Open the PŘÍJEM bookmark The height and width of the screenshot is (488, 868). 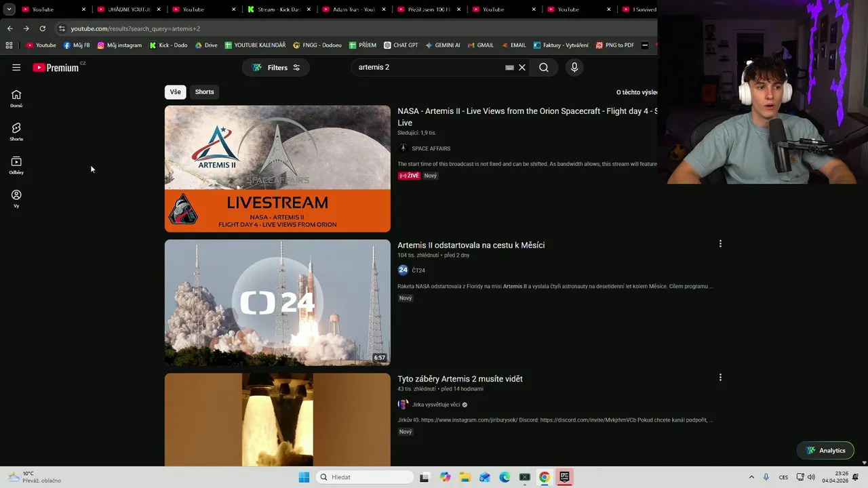(x=363, y=45)
